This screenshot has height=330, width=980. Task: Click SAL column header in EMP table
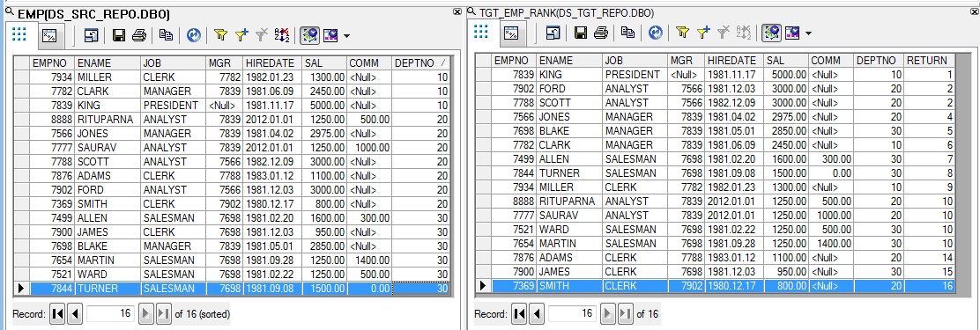pyautogui.click(x=324, y=63)
